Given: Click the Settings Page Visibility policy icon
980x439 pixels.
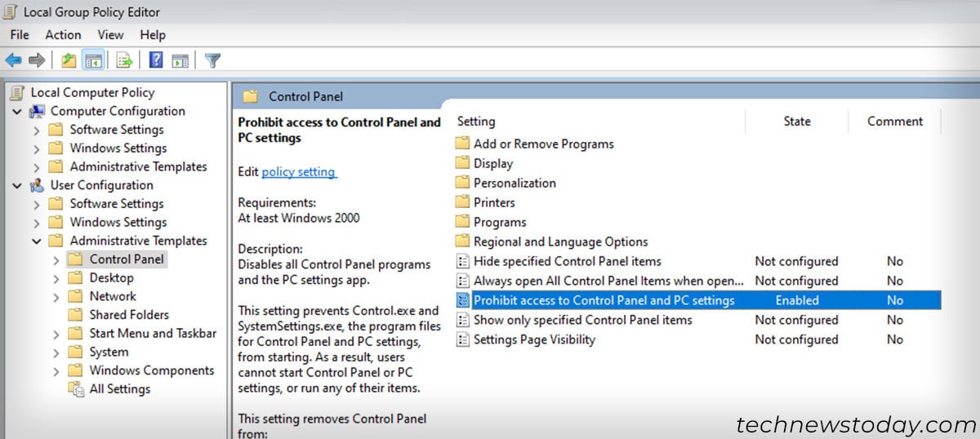Looking at the screenshot, I should tap(462, 339).
